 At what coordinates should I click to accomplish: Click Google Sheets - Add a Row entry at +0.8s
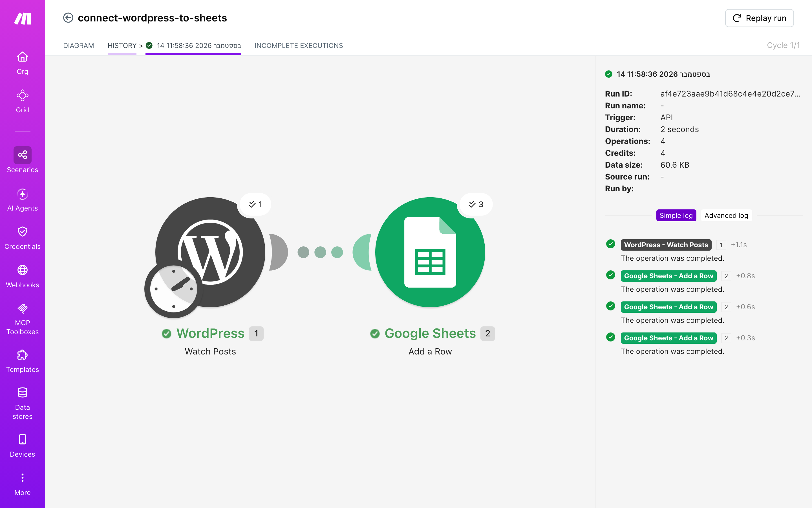[x=668, y=276]
